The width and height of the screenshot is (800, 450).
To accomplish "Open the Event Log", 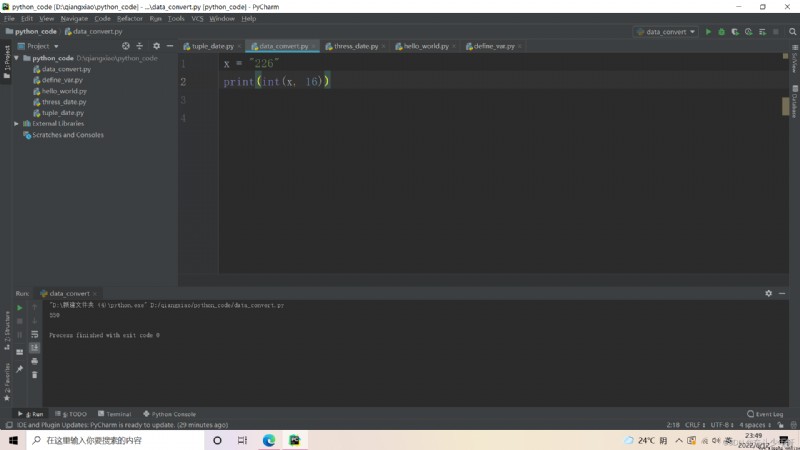I will tap(765, 414).
